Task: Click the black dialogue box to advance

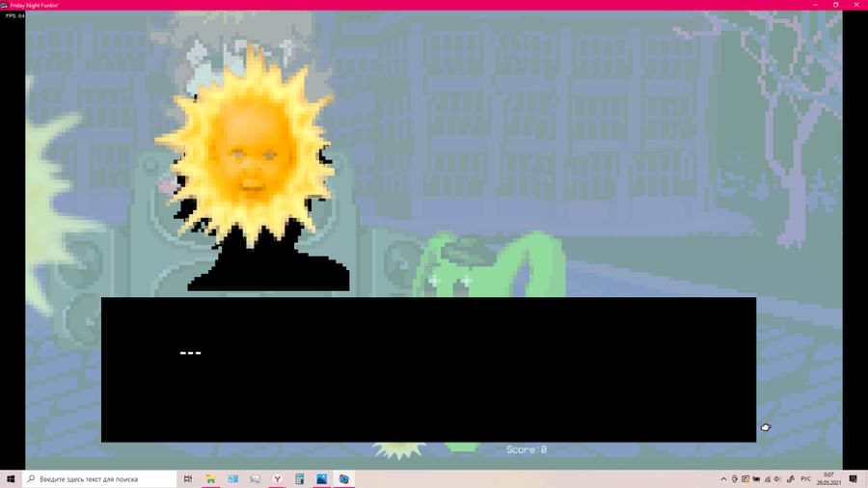Action: pos(428,369)
